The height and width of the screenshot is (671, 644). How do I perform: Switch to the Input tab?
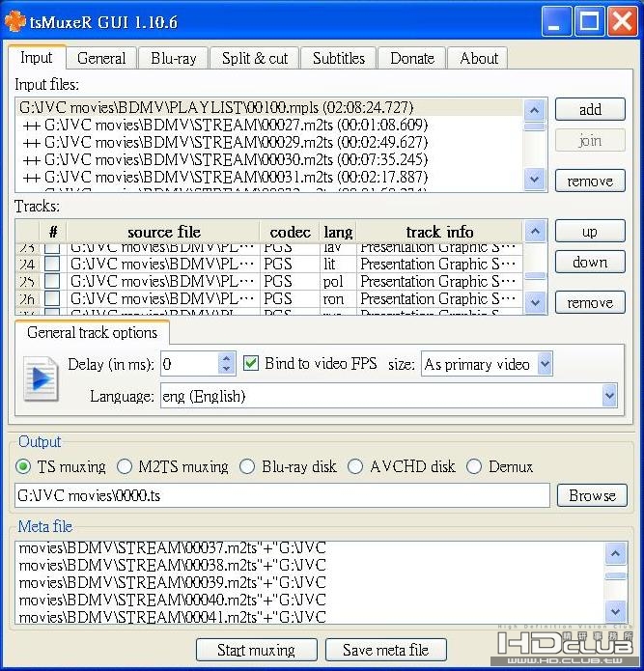tap(37, 58)
